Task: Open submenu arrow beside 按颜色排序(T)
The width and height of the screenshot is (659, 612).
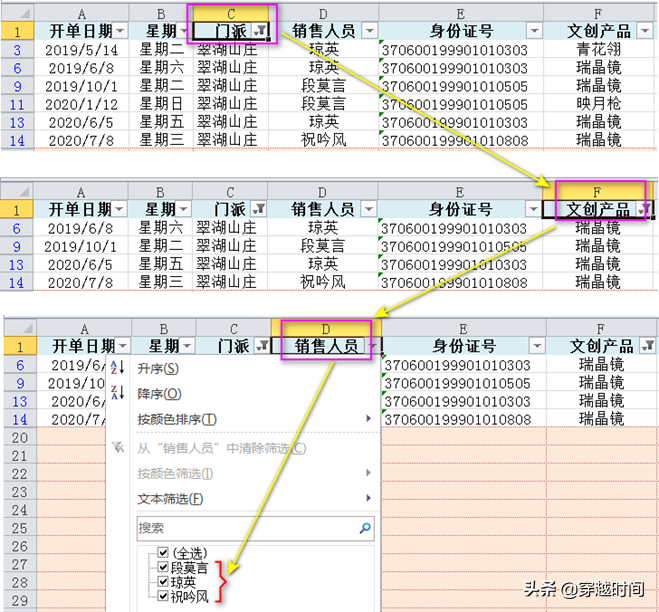Action: point(368,418)
